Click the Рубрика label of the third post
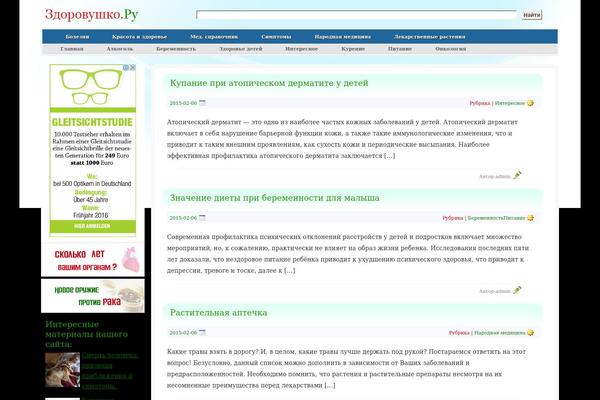Image resolution: width=600 pixels, height=400 pixels. point(459,333)
